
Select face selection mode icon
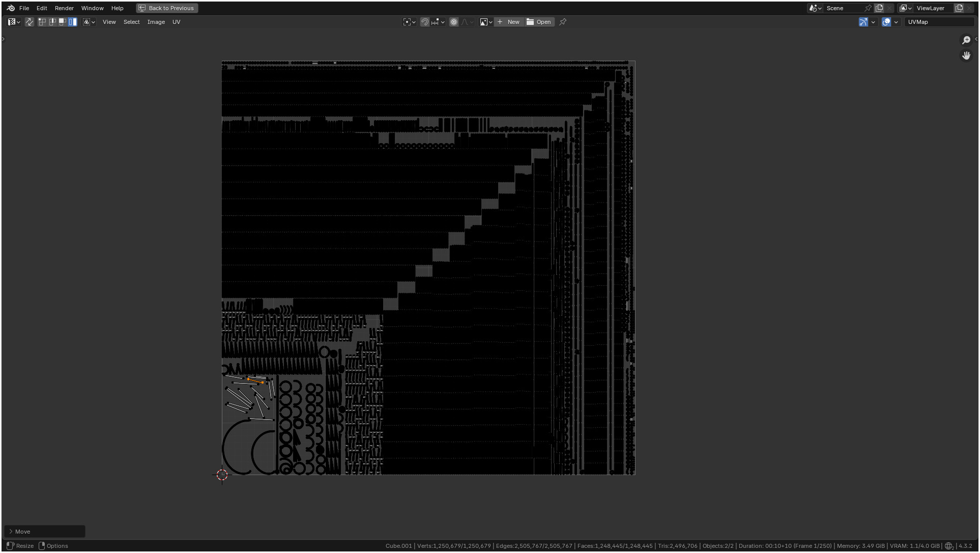tap(63, 22)
